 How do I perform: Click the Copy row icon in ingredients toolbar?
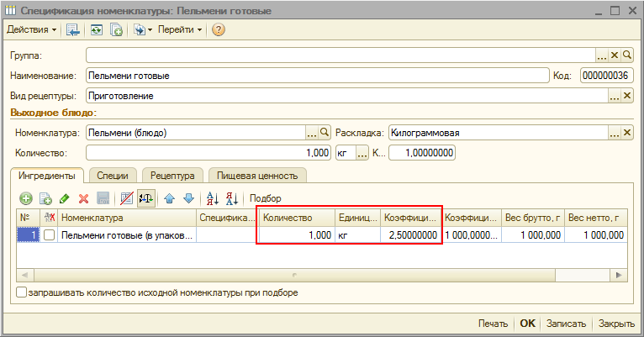(45, 198)
